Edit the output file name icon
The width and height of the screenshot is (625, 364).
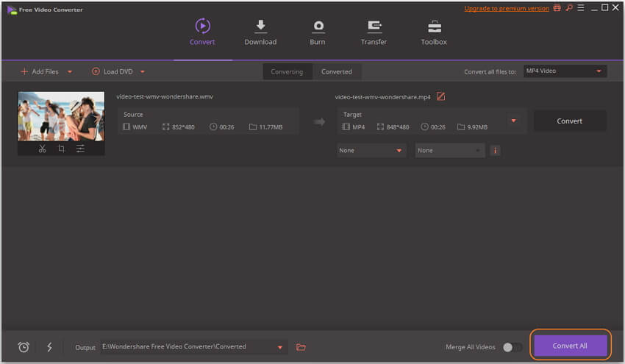[x=441, y=96]
